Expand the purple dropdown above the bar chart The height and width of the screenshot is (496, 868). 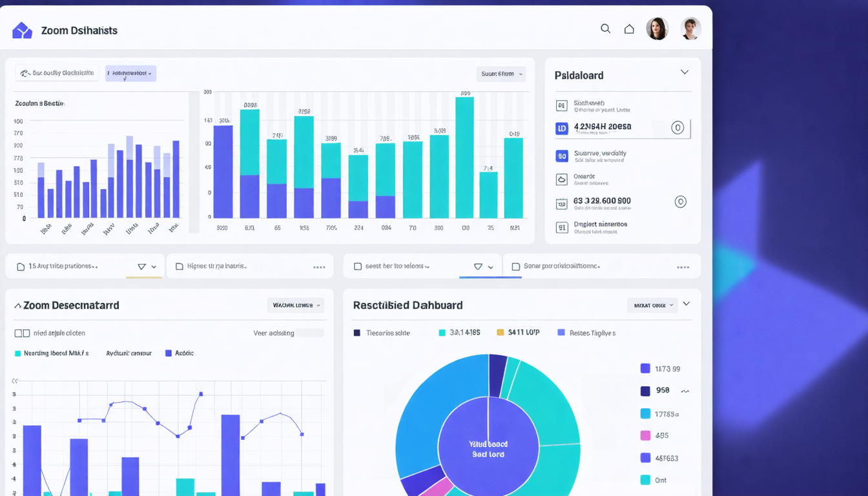pos(130,73)
